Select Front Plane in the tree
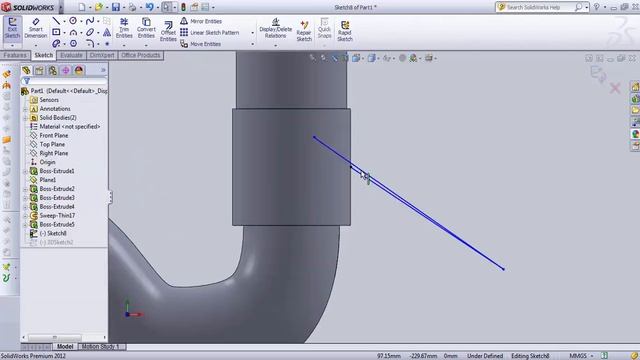Viewport: 640px width, 360px height. [49, 136]
